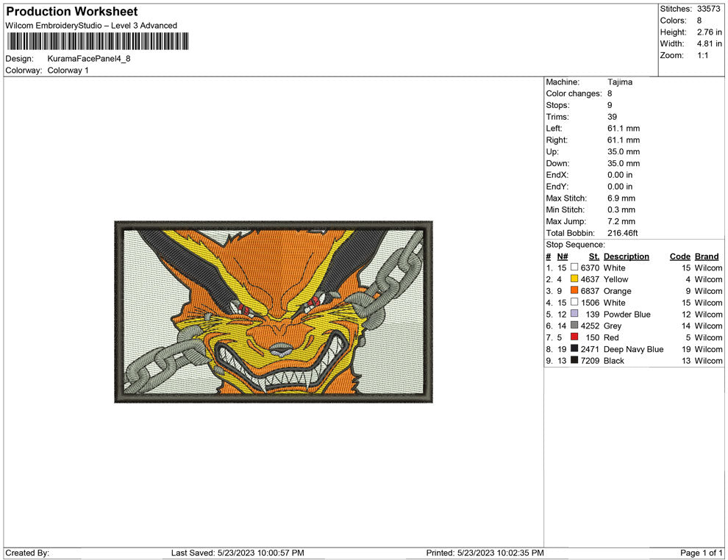This screenshot has width=728, height=560.
Task: Click the Brand column header
Action: tap(707, 256)
